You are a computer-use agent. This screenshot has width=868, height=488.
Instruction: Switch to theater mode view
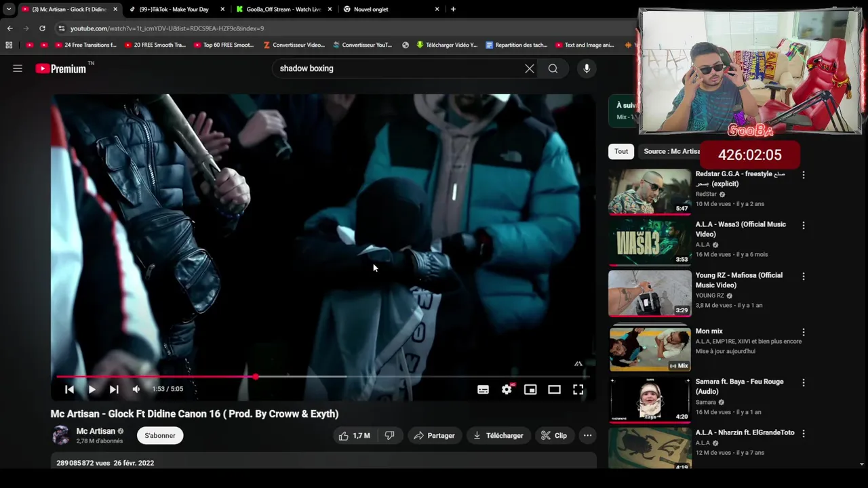554,390
